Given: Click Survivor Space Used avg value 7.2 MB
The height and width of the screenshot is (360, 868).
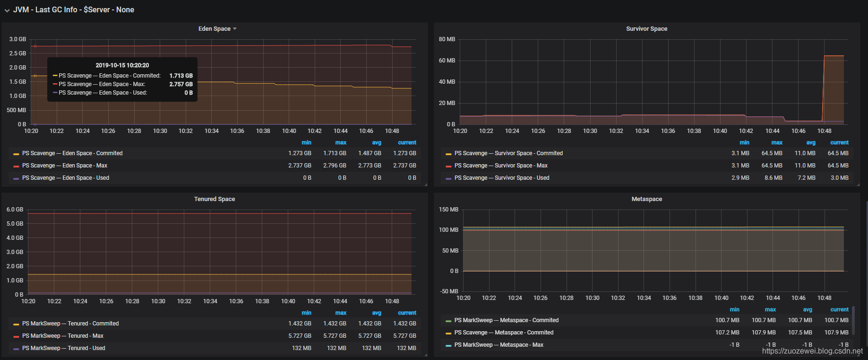Looking at the screenshot, I should [x=806, y=178].
